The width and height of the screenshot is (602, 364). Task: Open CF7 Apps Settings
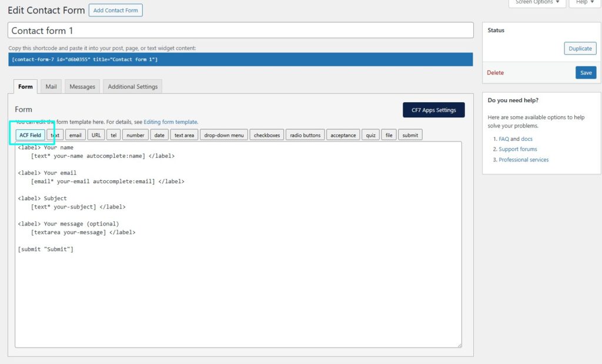click(433, 110)
